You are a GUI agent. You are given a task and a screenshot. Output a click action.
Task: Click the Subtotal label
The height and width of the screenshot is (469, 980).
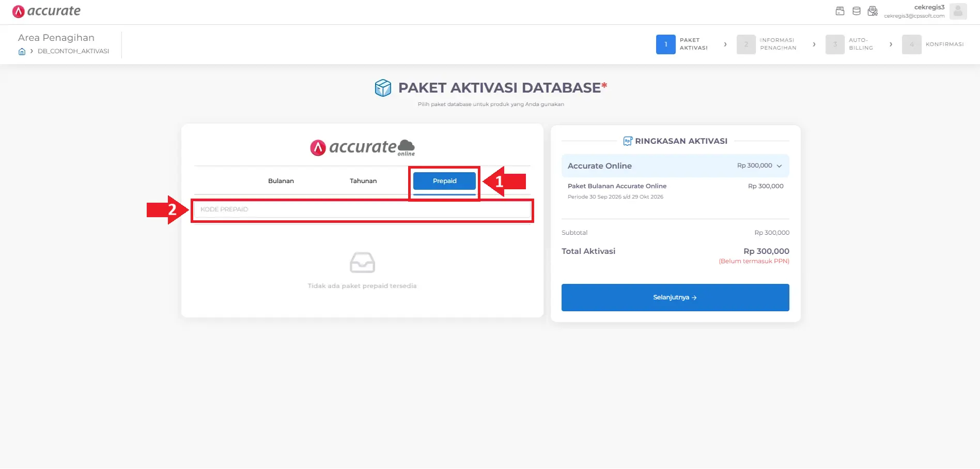pyautogui.click(x=574, y=233)
